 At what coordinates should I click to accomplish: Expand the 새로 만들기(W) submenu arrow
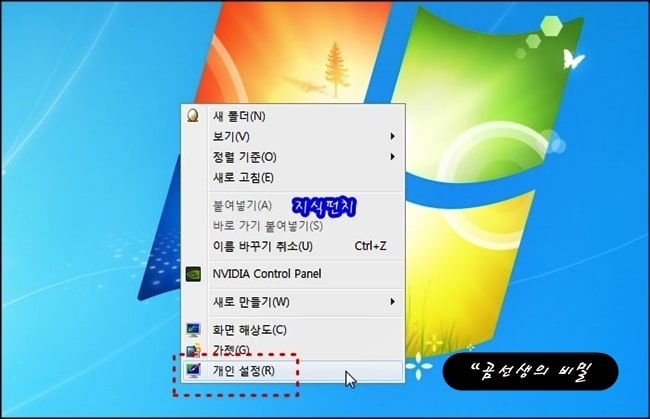point(392,302)
